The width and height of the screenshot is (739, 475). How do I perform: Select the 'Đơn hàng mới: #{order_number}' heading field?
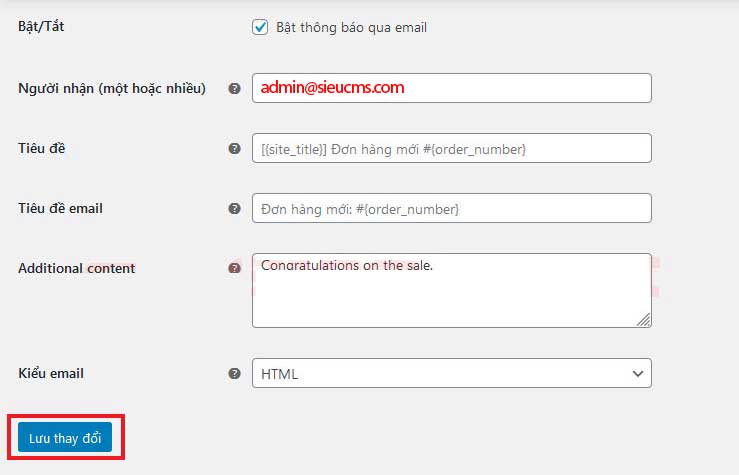pyautogui.click(x=451, y=208)
